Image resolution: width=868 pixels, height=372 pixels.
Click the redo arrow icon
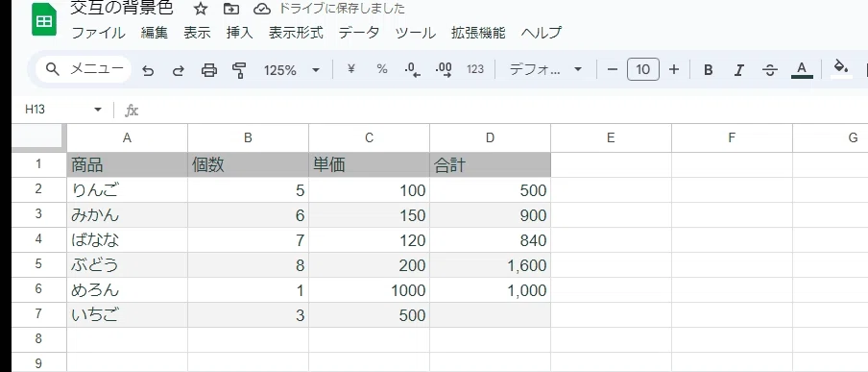(x=179, y=70)
